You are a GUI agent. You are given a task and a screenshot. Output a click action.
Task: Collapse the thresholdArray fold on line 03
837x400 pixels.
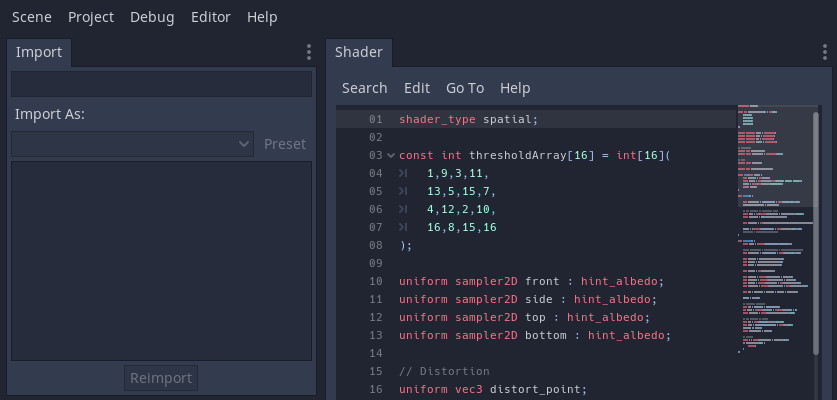click(391, 155)
